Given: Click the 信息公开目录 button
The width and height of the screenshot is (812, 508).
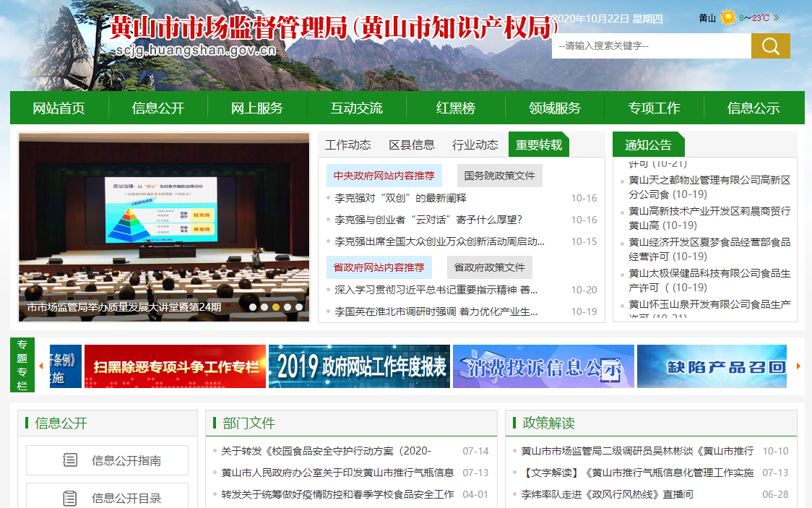Looking at the screenshot, I should [x=107, y=496].
